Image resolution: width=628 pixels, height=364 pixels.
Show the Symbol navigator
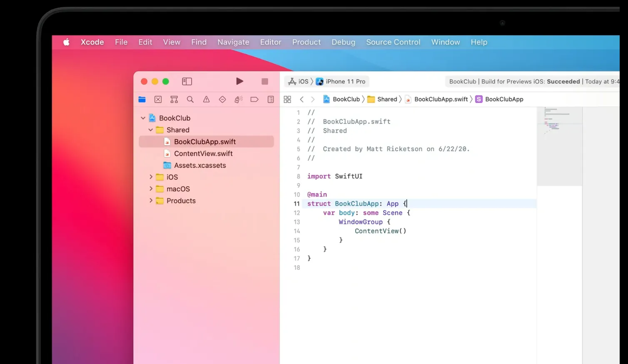pos(174,100)
